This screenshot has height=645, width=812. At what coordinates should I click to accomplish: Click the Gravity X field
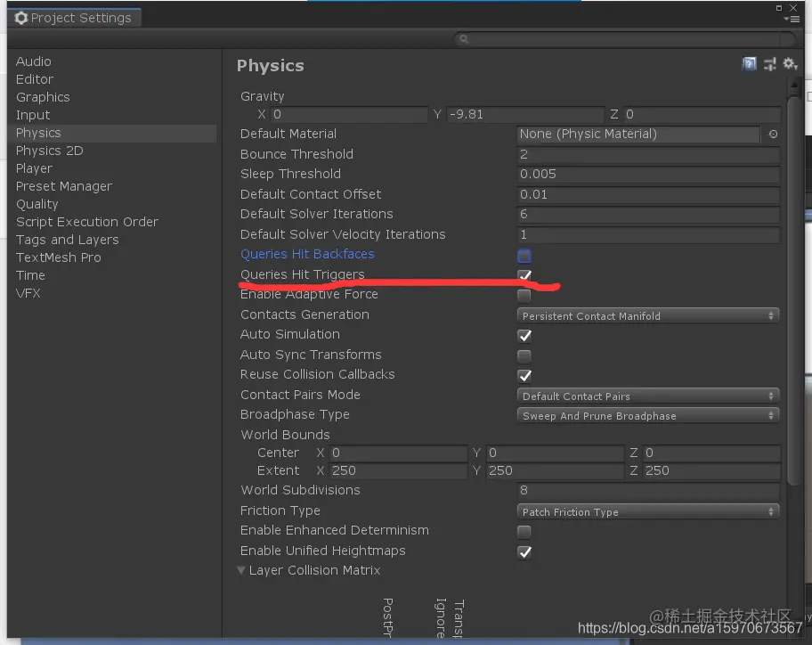coord(349,115)
